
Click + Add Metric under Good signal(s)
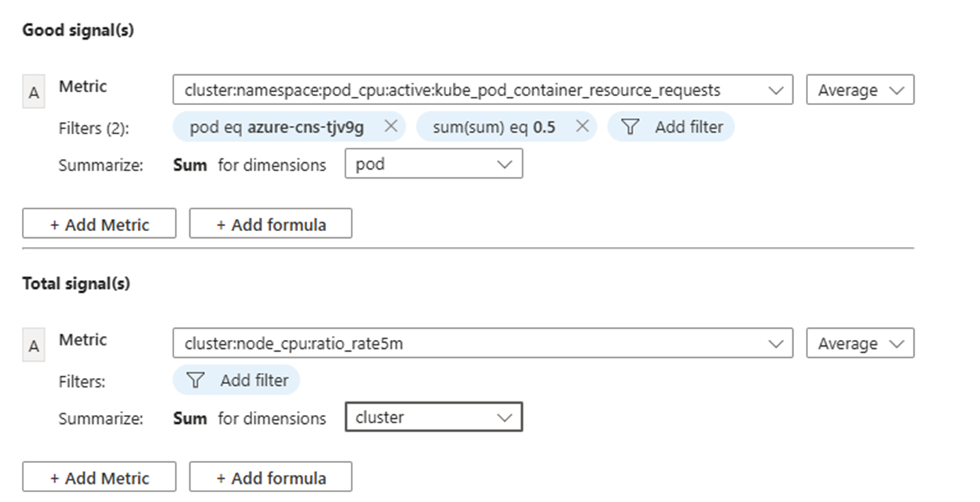coord(99,224)
